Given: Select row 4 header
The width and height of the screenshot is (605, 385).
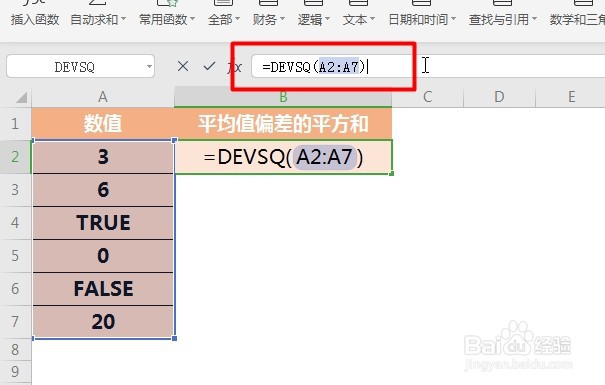Looking at the screenshot, I should [x=15, y=223].
